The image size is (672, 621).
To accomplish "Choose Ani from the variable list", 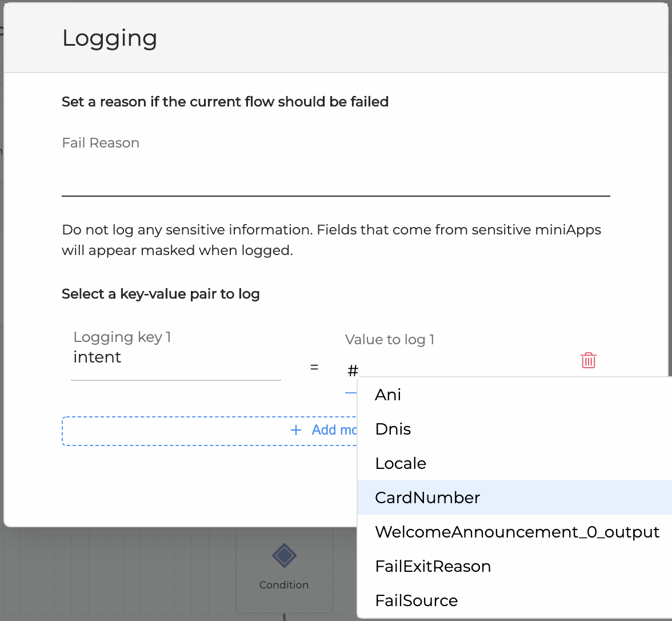I will click(388, 395).
